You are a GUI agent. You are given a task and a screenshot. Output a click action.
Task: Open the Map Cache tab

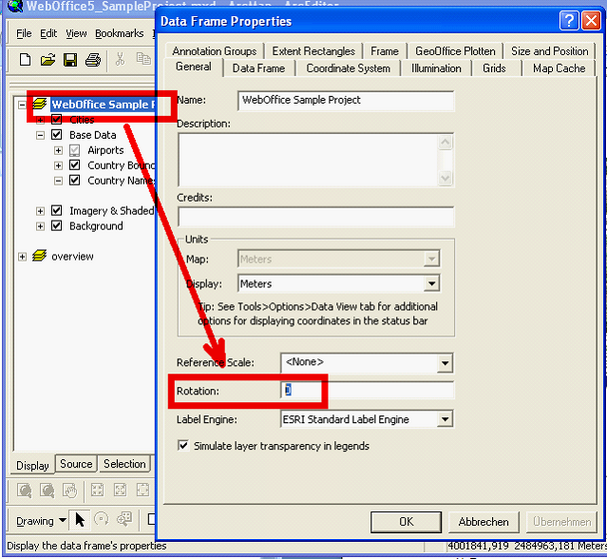[559, 69]
